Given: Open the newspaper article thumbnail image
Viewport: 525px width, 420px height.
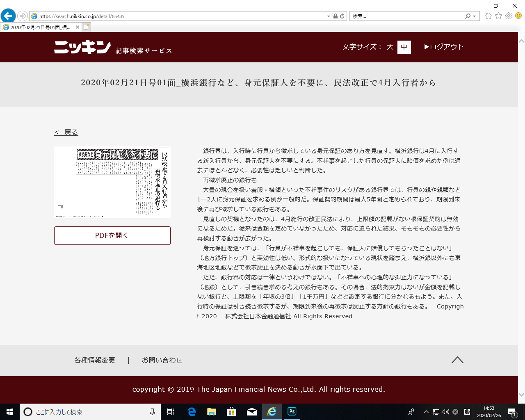Looking at the screenshot, I should (x=112, y=182).
